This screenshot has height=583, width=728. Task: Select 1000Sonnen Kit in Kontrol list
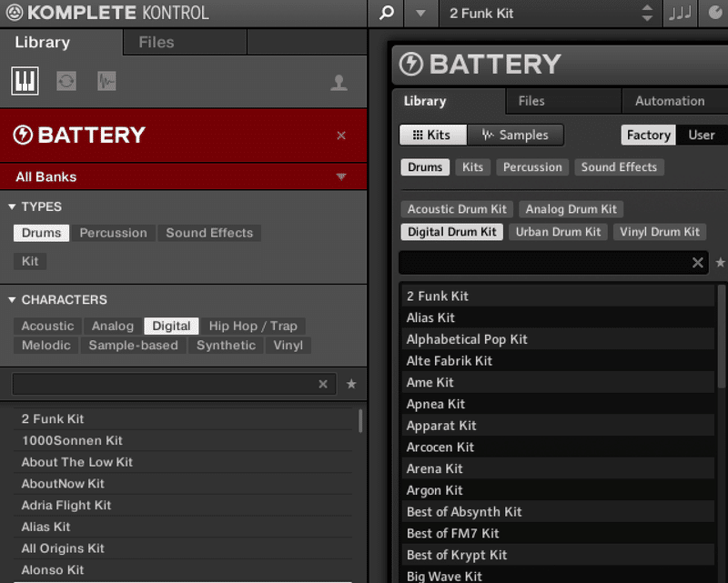tap(183, 440)
